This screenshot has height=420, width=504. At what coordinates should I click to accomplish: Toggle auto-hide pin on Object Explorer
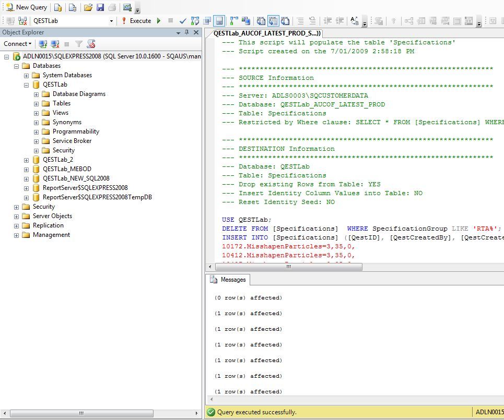187,32
